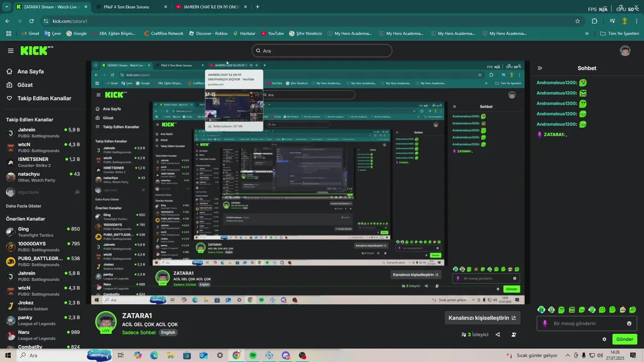644x362 pixels.
Task: Insert the emote wearing an orange hat
Action: (622, 310)
